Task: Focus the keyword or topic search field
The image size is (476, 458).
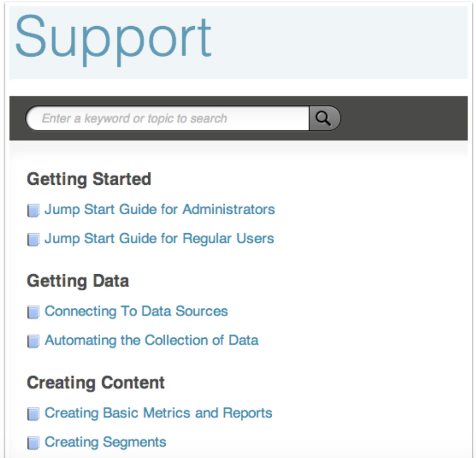Action: pos(166,118)
